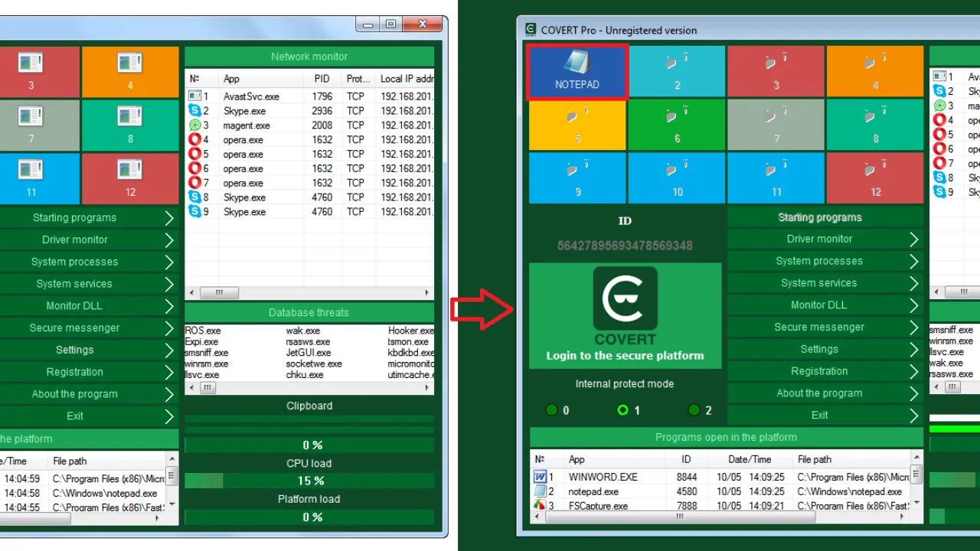This screenshot has height=551, width=980.
Task: Click Network monitor horizontal scrollbar in left window
Action: (x=309, y=292)
